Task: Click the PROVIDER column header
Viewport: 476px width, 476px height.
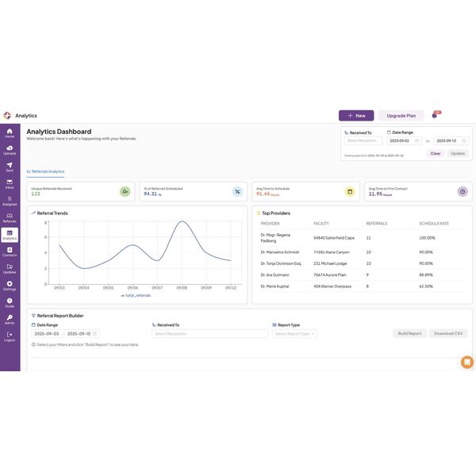Action: [x=270, y=224]
